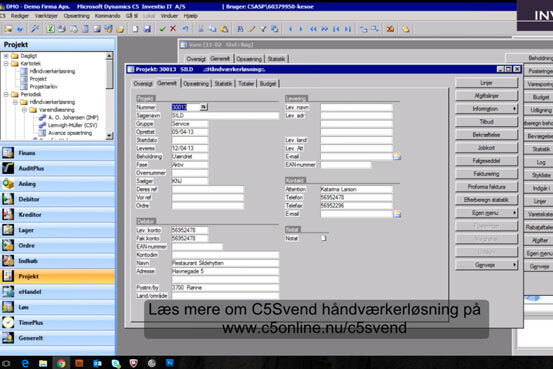Open Finans module in sidebar
Viewport: 553px width, 369px height.
(58, 153)
